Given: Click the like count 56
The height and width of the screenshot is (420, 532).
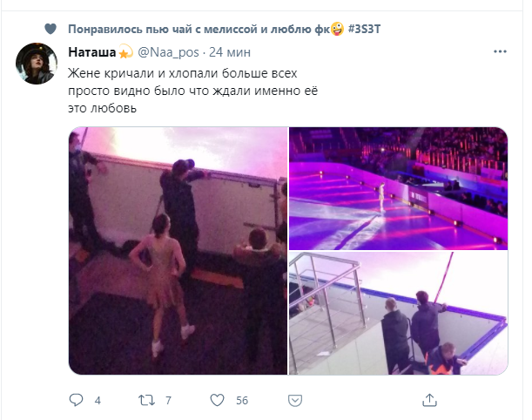Looking at the screenshot, I should [x=242, y=401].
